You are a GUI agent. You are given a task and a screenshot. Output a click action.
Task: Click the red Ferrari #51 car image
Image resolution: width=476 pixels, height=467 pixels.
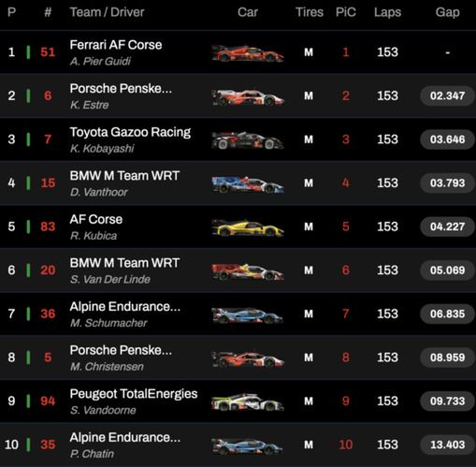248,53
